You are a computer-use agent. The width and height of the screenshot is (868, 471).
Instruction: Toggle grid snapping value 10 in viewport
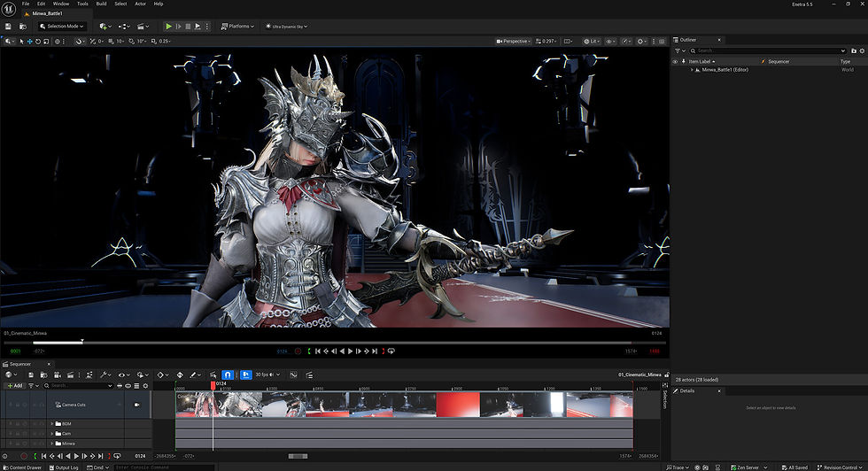(x=117, y=41)
